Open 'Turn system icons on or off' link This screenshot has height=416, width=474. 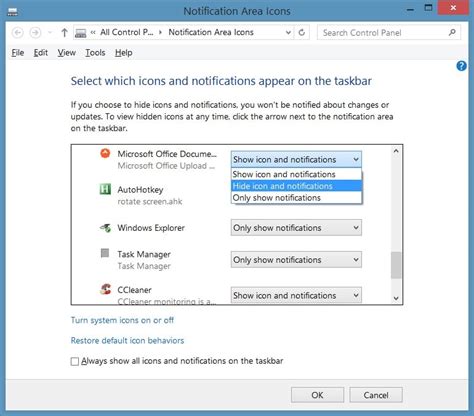(122, 320)
